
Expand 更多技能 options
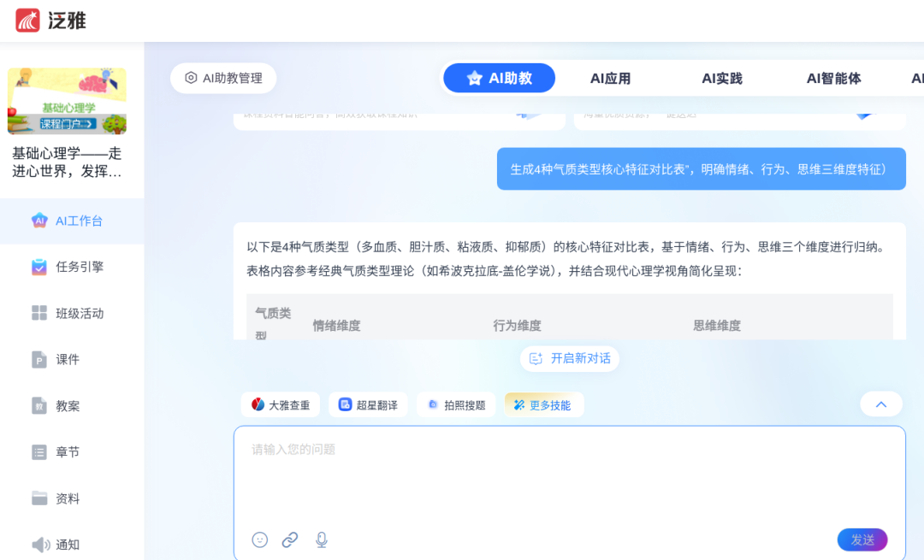click(x=543, y=405)
